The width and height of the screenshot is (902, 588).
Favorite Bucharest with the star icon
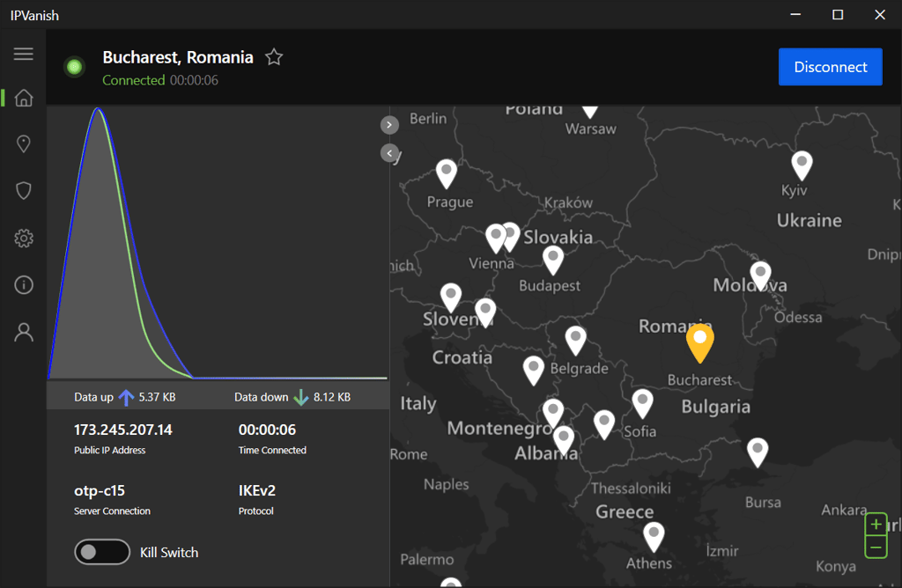point(274,57)
